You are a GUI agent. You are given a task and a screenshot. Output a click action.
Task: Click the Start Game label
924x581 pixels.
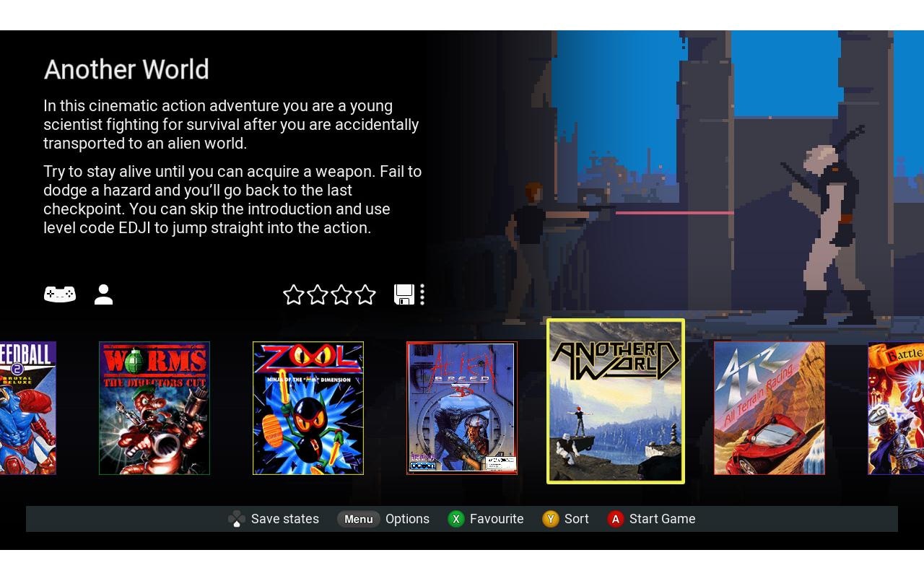[x=662, y=519]
